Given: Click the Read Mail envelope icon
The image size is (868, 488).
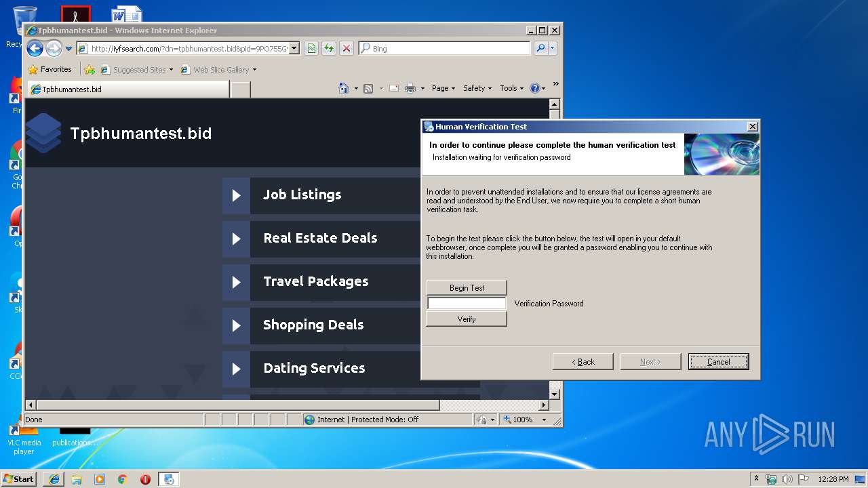Looking at the screenshot, I should 394,88.
